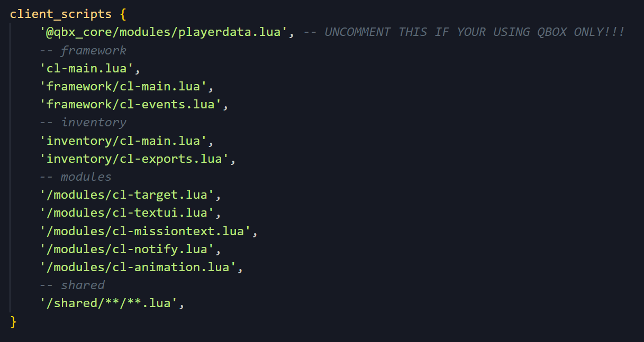The width and height of the screenshot is (644, 342).
Task: Click the client_scripts keyword
Action: [61, 14]
